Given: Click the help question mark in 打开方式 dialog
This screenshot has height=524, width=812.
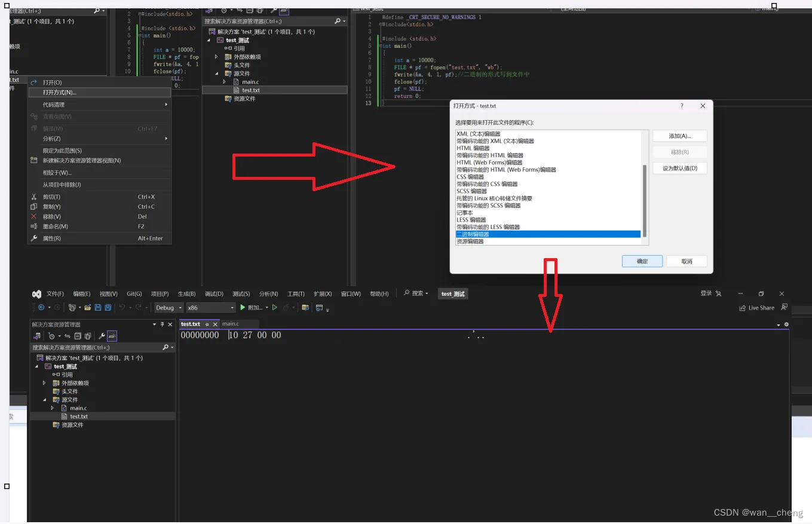Looking at the screenshot, I should (682, 106).
